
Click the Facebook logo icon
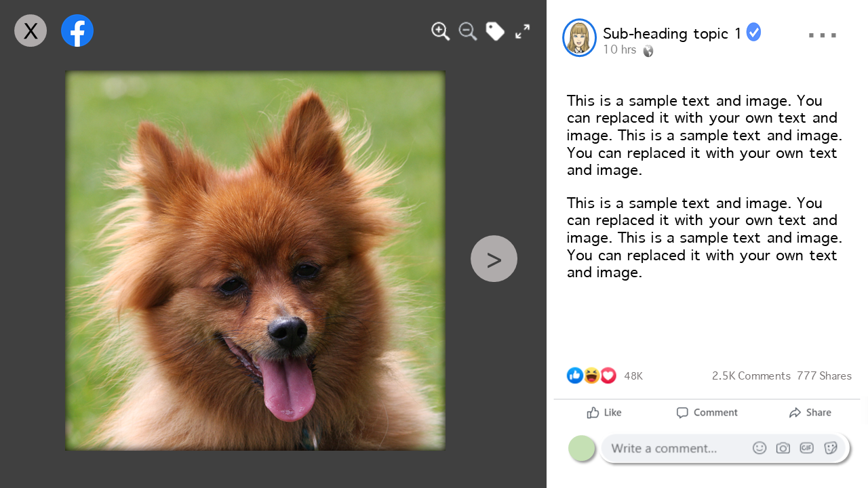[x=77, y=30]
